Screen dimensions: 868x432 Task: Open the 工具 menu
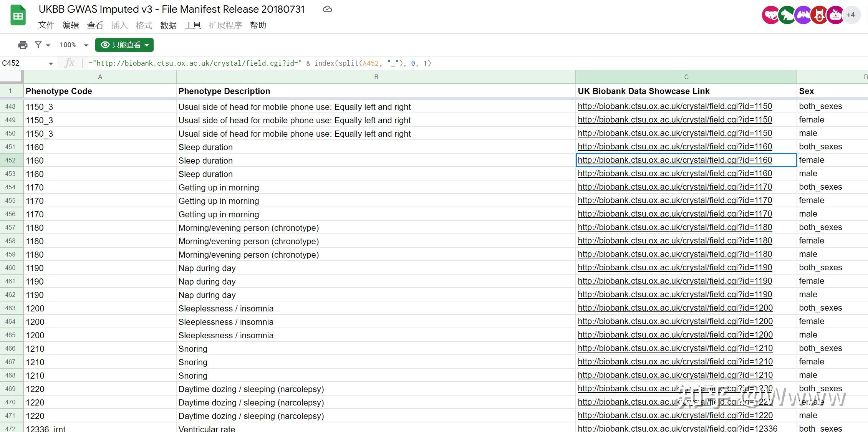pyautogui.click(x=193, y=25)
